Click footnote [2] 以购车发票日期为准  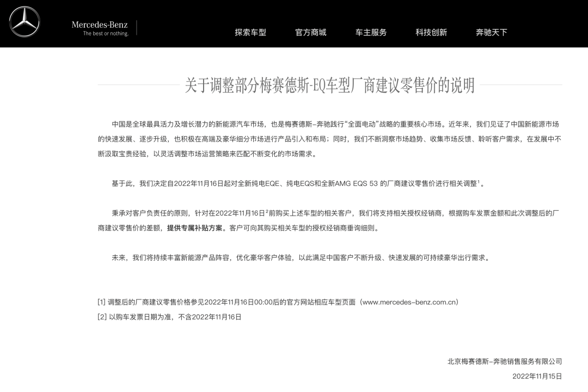pyautogui.click(x=169, y=317)
